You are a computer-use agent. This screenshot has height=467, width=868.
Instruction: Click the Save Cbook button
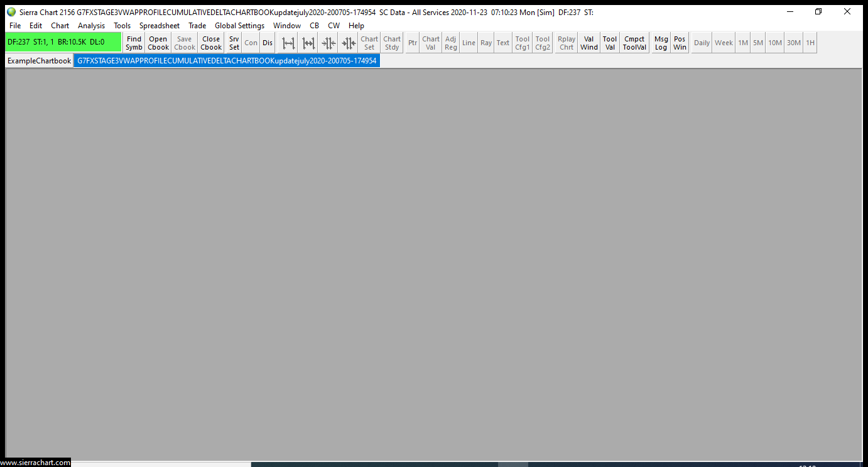(x=185, y=43)
